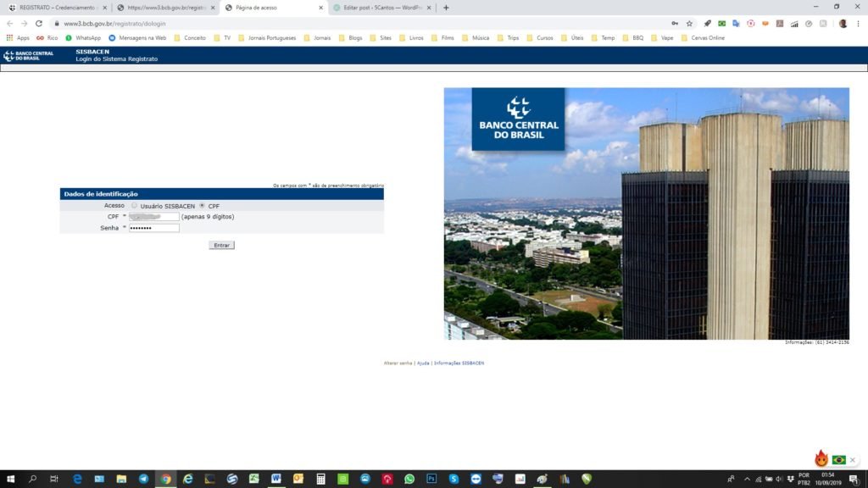Open the Windows notification center

pyautogui.click(x=855, y=479)
